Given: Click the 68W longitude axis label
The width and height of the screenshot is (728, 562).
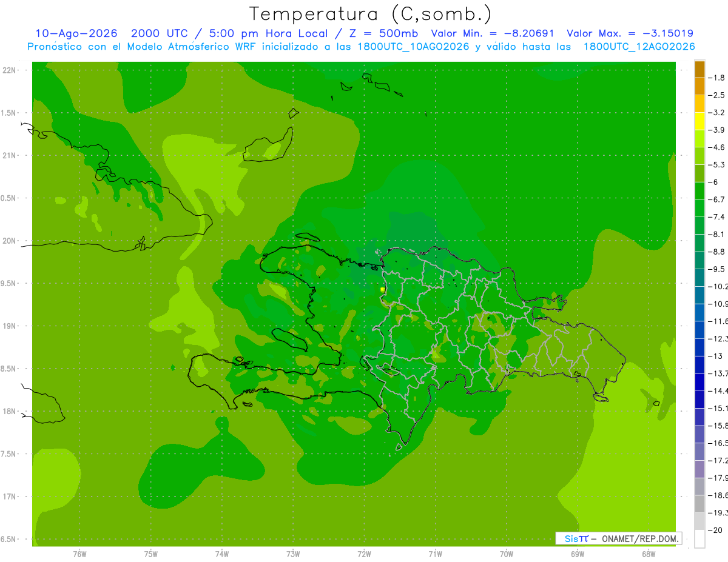Looking at the screenshot, I should (x=649, y=554).
